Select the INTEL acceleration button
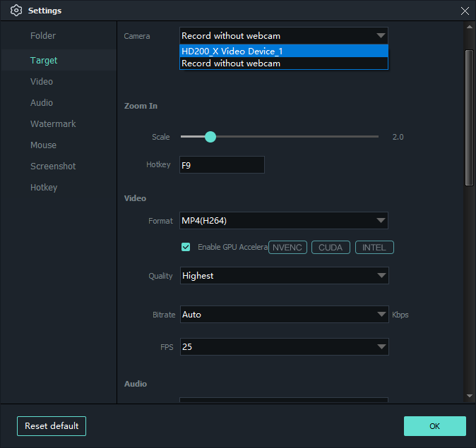This screenshot has height=448, width=476. [x=374, y=248]
